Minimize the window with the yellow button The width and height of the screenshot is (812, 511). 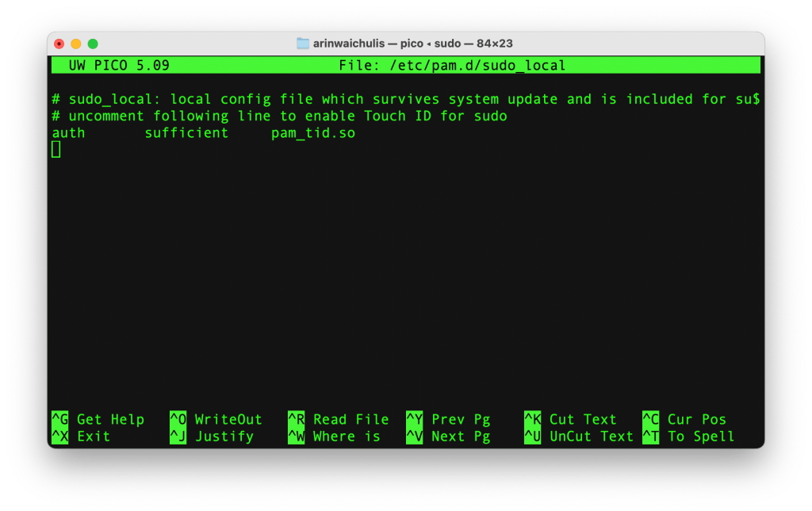pyautogui.click(x=76, y=44)
